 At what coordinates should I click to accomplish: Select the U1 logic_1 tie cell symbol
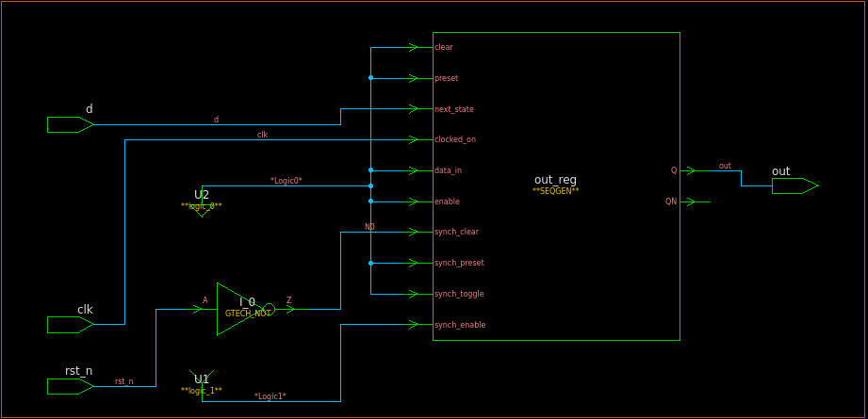click(x=202, y=385)
